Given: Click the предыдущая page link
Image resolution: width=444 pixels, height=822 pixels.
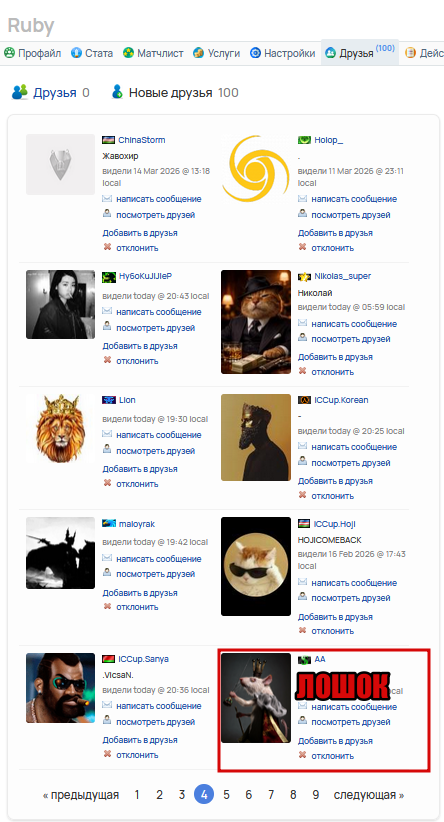Looking at the screenshot, I should pyautogui.click(x=81, y=795).
